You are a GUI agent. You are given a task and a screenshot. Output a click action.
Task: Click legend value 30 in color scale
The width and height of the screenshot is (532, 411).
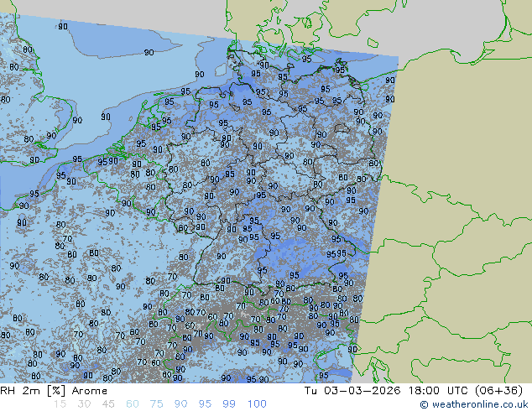coord(84,404)
